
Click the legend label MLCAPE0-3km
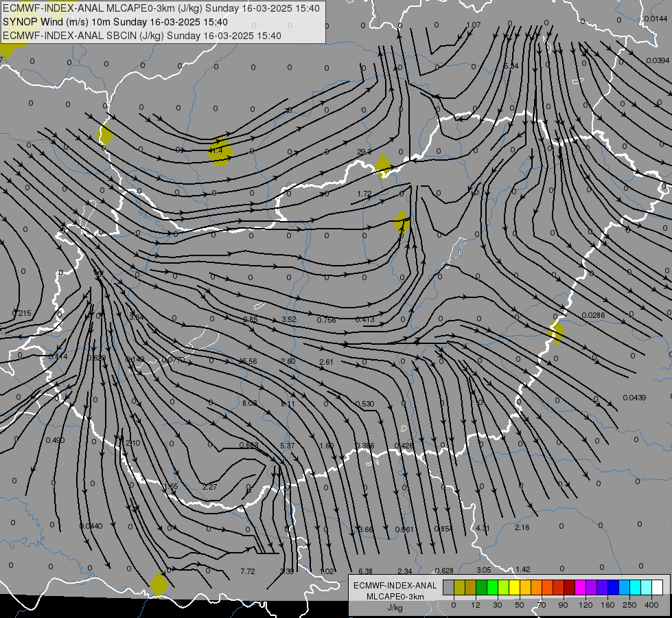point(395,597)
